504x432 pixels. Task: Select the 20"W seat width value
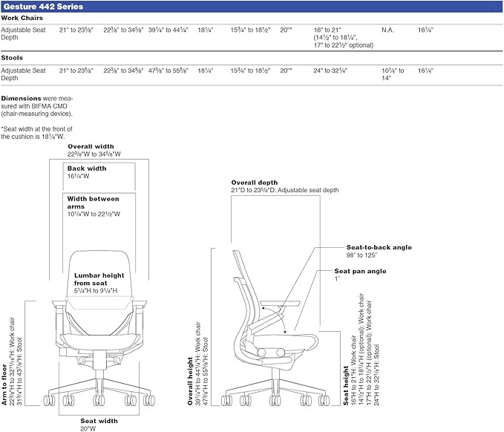click(88, 428)
